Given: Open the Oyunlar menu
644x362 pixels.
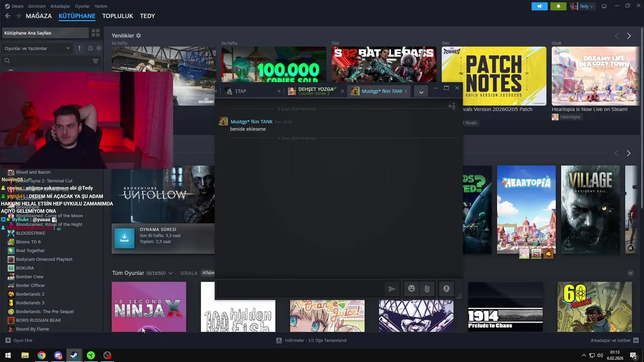Looking at the screenshot, I should click(x=83, y=7).
